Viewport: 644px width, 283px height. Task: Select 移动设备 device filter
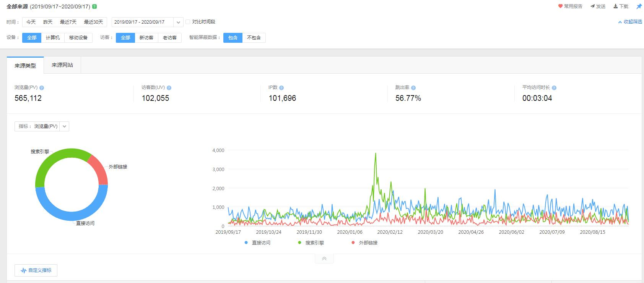tap(78, 37)
